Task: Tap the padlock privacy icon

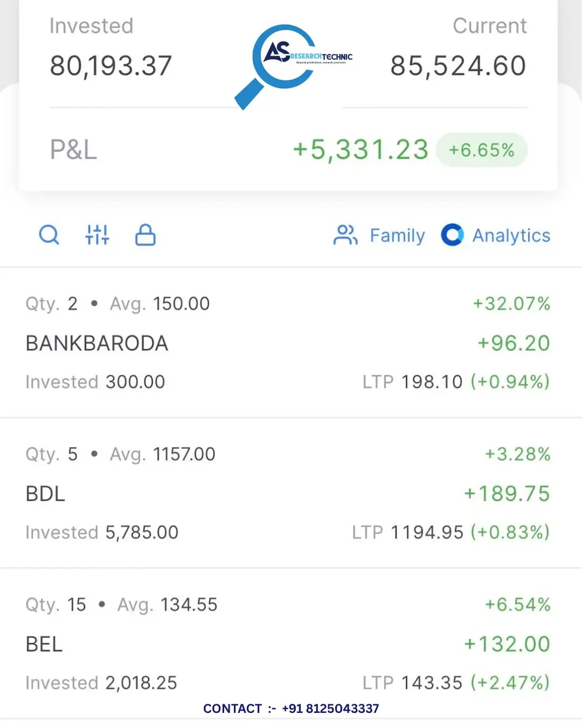Action: 145,235
